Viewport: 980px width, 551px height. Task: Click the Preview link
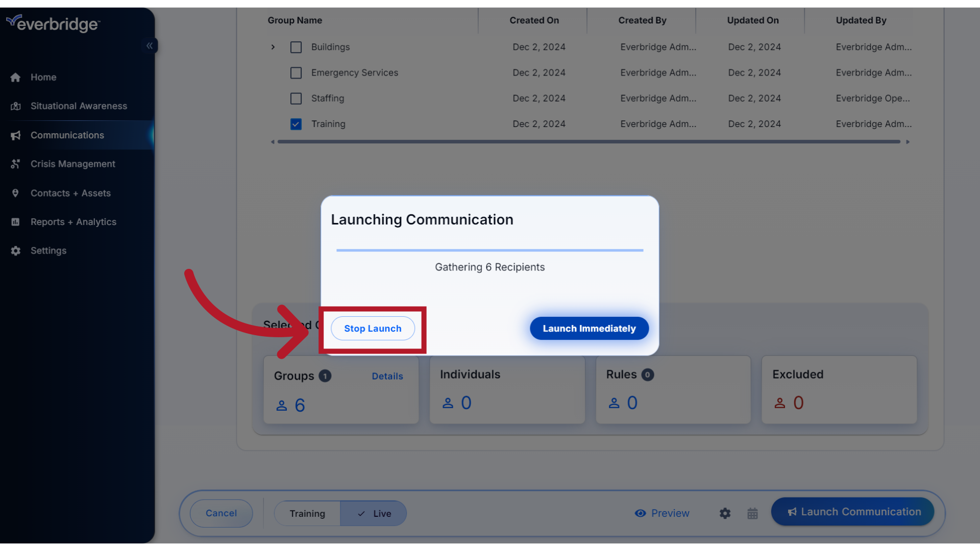670,513
